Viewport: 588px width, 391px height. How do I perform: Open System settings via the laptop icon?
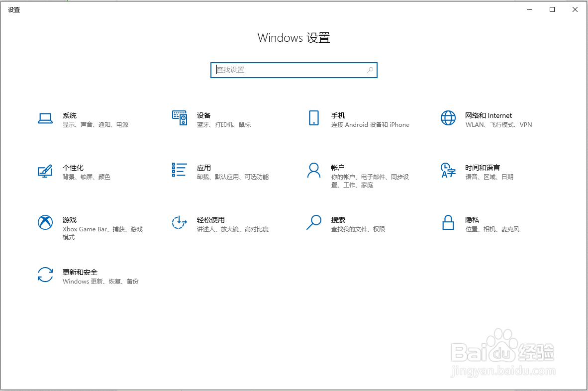[45, 118]
